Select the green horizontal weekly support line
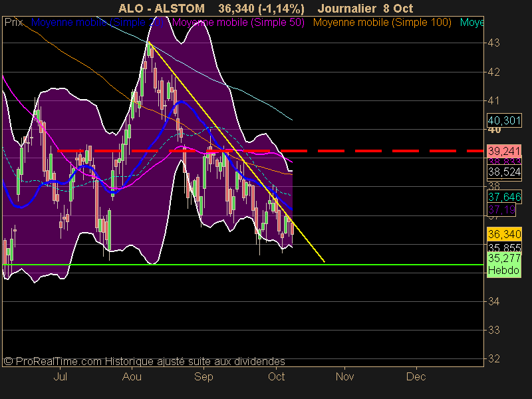 (243, 265)
